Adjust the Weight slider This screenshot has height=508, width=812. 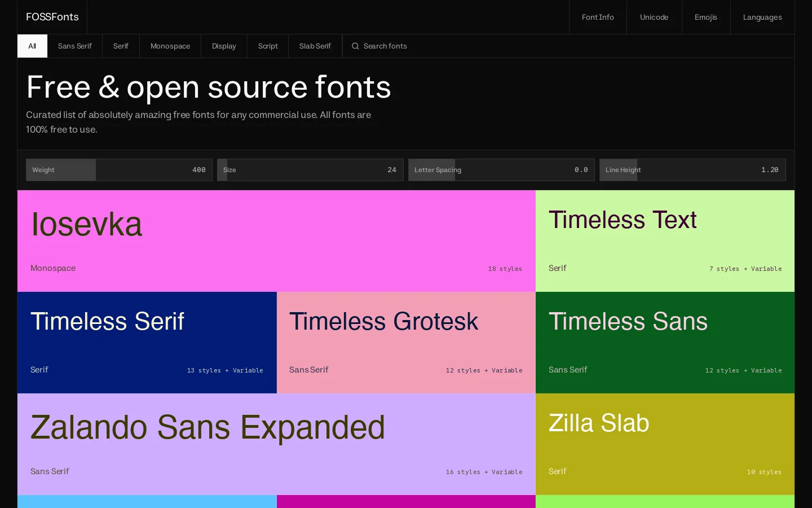coord(119,170)
